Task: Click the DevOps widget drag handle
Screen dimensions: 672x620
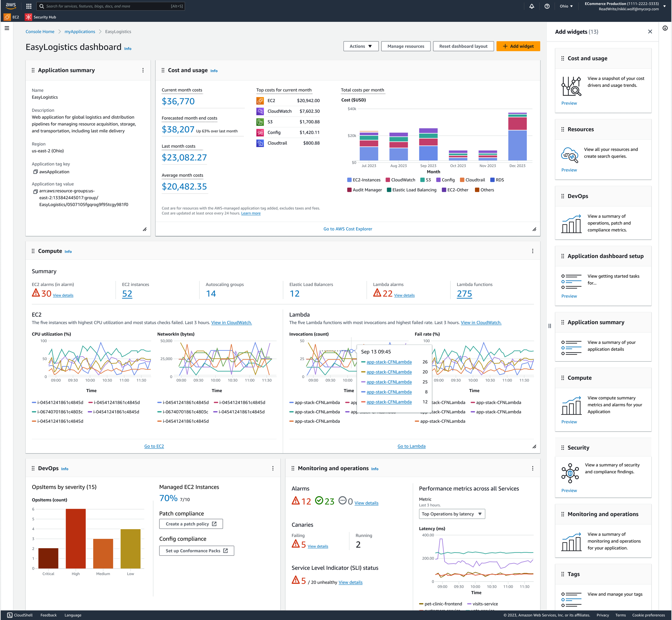Action: (33, 468)
